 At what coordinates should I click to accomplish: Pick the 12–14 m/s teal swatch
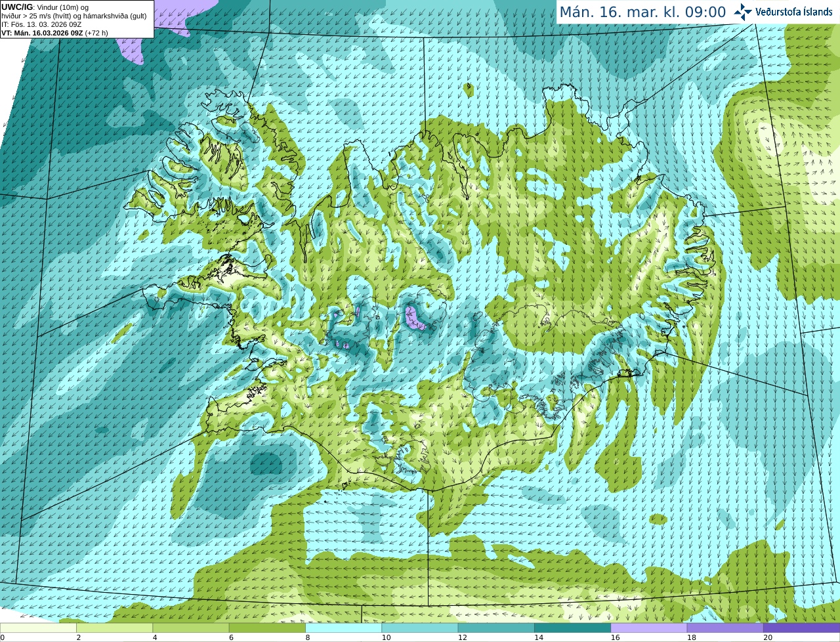[496, 628]
